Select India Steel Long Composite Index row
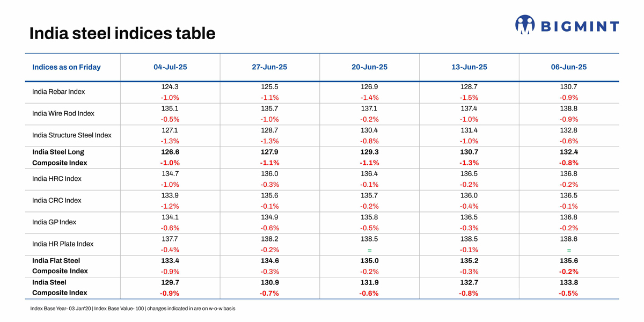The width and height of the screenshot is (644, 322). (59, 157)
